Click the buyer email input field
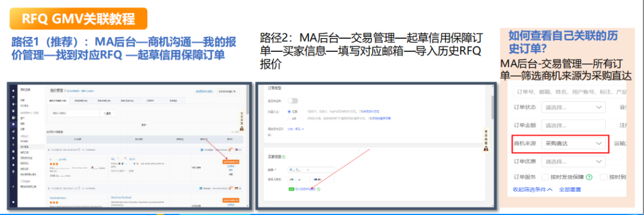 (x=311, y=169)
